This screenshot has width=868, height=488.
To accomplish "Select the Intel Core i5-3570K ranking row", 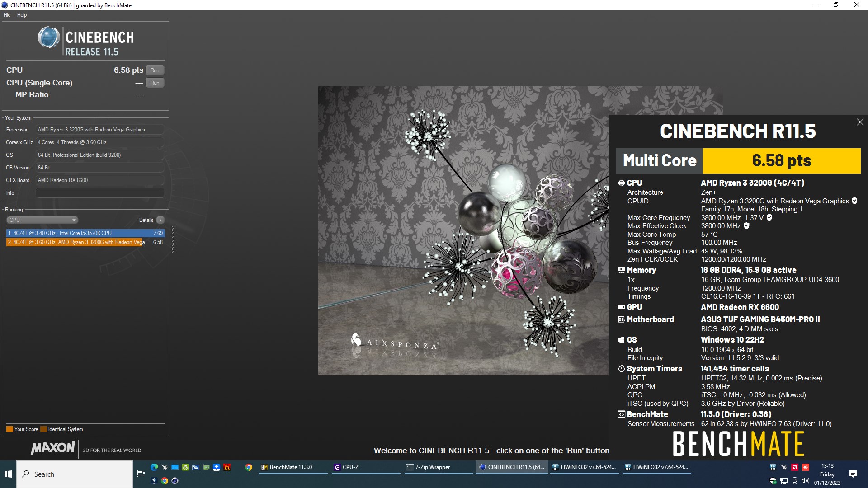I will [85, 233].
